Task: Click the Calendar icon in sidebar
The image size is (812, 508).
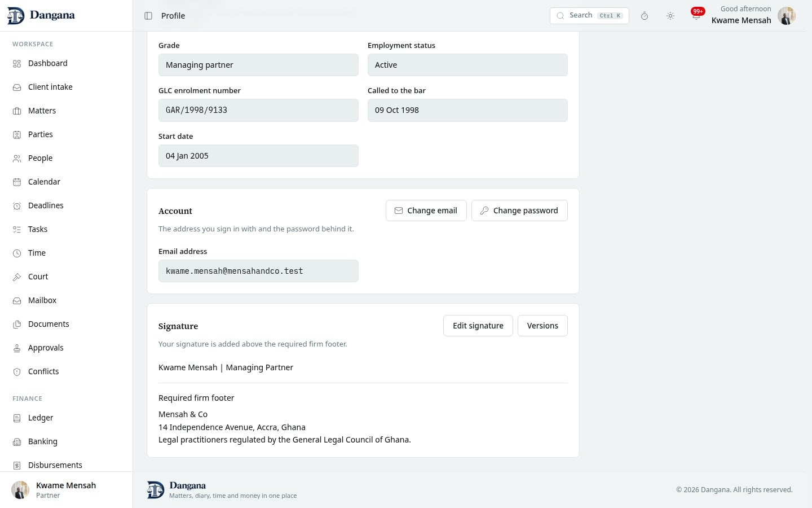Action: coord(17,182)
